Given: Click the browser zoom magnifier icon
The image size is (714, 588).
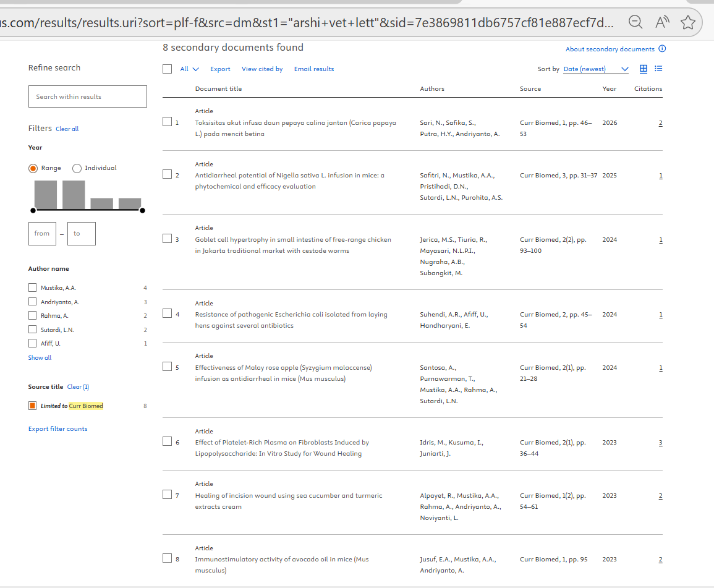Looking at the screenshot, I should pos(635,22).
